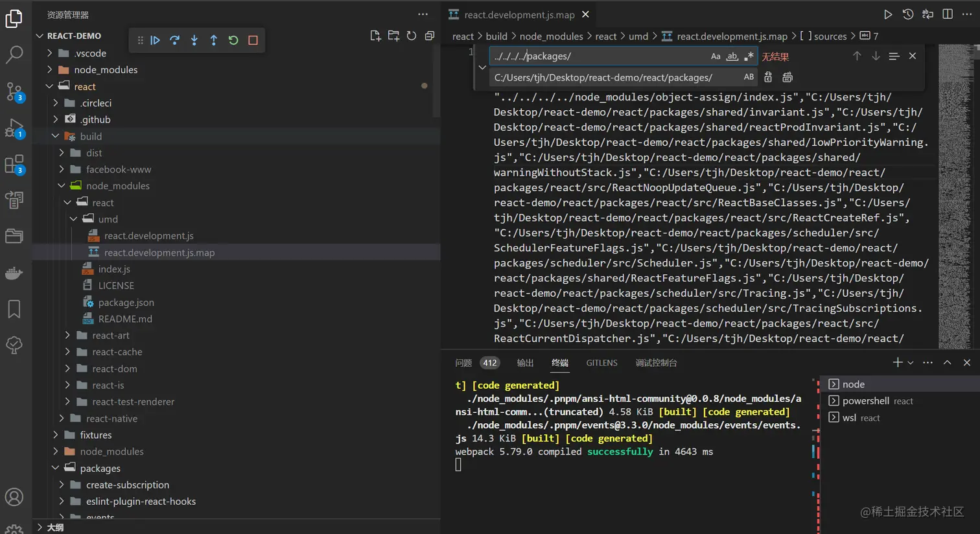Click the Replace single match button
980x534 pixels.
(x=768, y=77)
